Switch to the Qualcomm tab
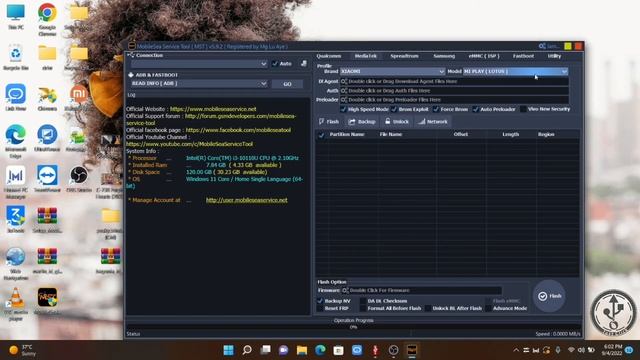640x360 pixels. click(329, 56)
